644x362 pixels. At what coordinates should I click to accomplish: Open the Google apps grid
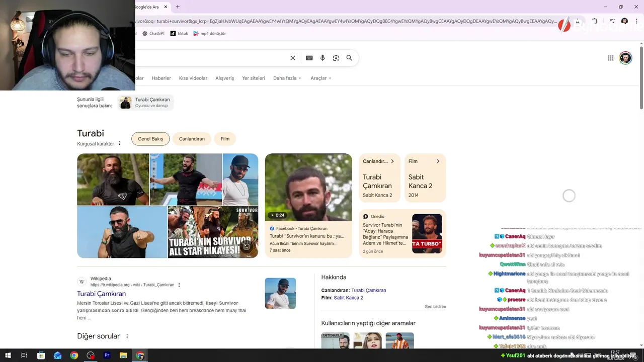click(x=611, y=58)
